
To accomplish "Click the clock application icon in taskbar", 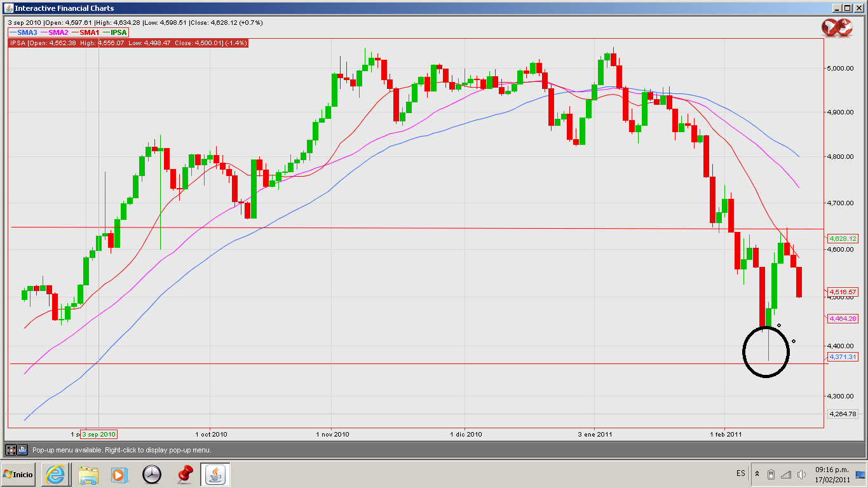I will click(x=152, y=475).
